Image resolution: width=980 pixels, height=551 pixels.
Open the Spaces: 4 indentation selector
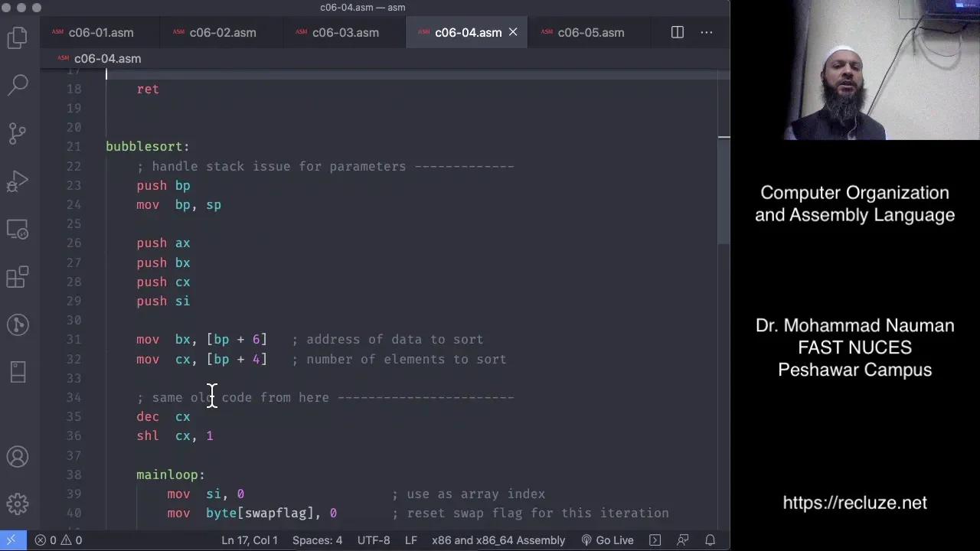tap(317, 540)
